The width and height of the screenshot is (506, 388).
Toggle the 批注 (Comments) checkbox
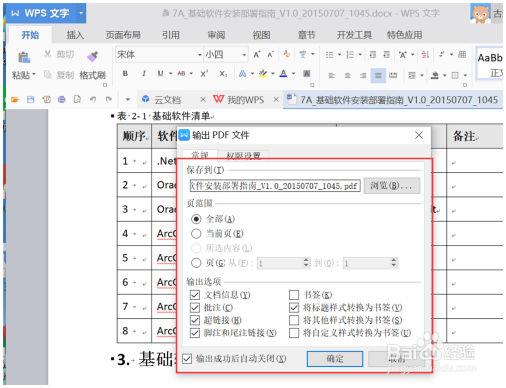click(195, 307)
